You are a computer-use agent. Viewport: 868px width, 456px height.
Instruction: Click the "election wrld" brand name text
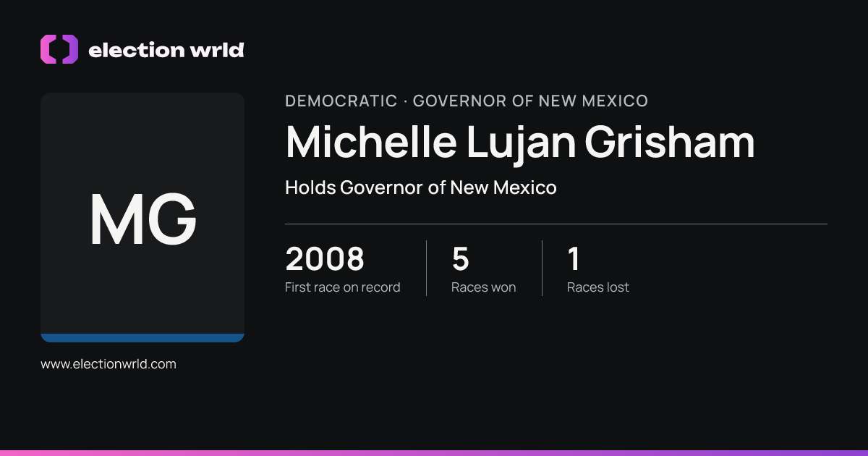pos(166,50)
